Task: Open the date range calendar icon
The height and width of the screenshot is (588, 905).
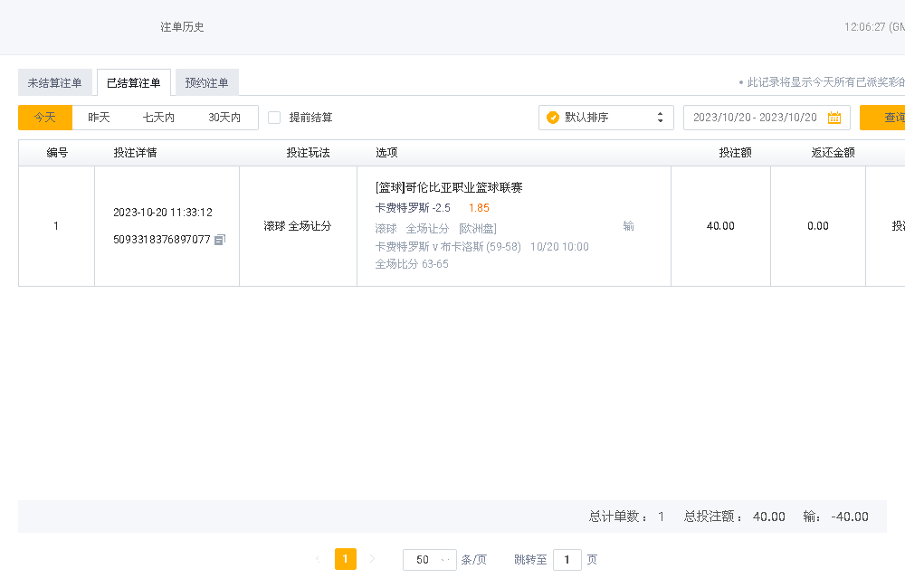Action: click(834, 118)
